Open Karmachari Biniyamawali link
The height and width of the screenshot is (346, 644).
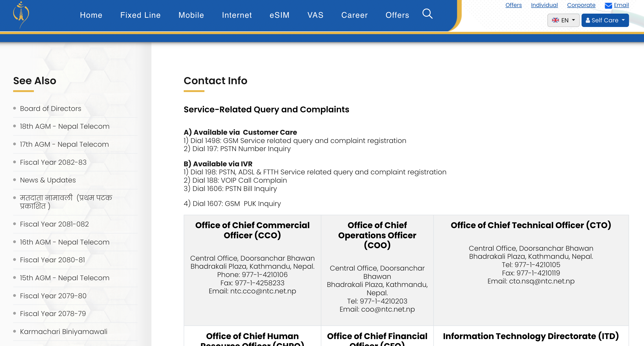tap(63, 332)
